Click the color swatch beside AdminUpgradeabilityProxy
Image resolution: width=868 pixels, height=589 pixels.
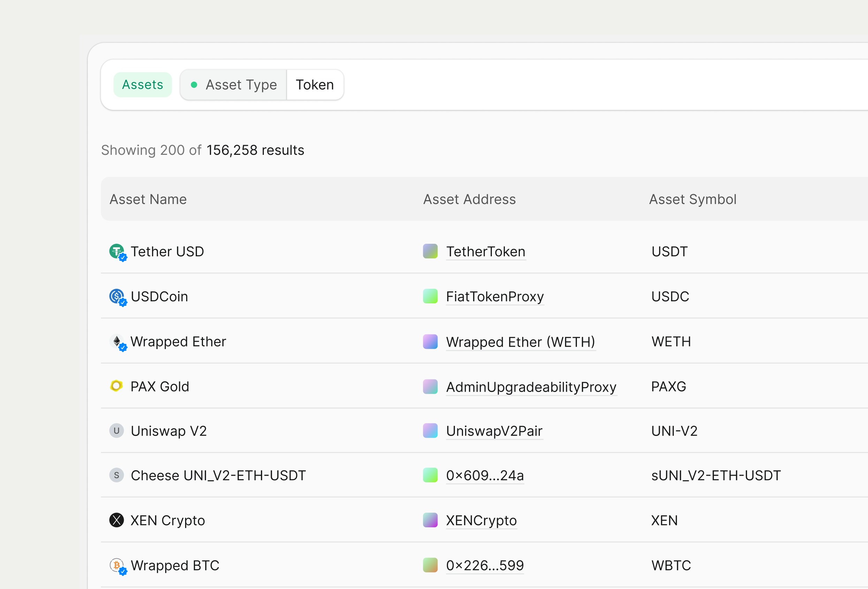tap(430, 386)
